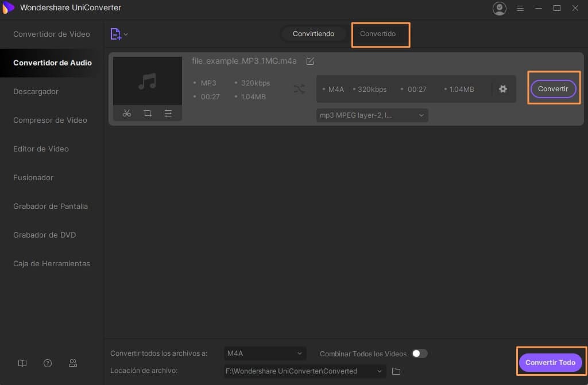Select Convertidor de Audio in sidebar
Screen dimensions: 588x385
click(52, 63)
